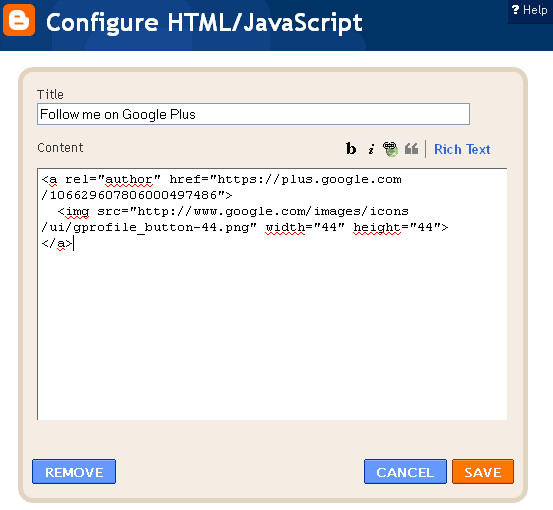The image size is (553, 510).
Task: Click the 'Content' label
Action: (x=61, y=147)
